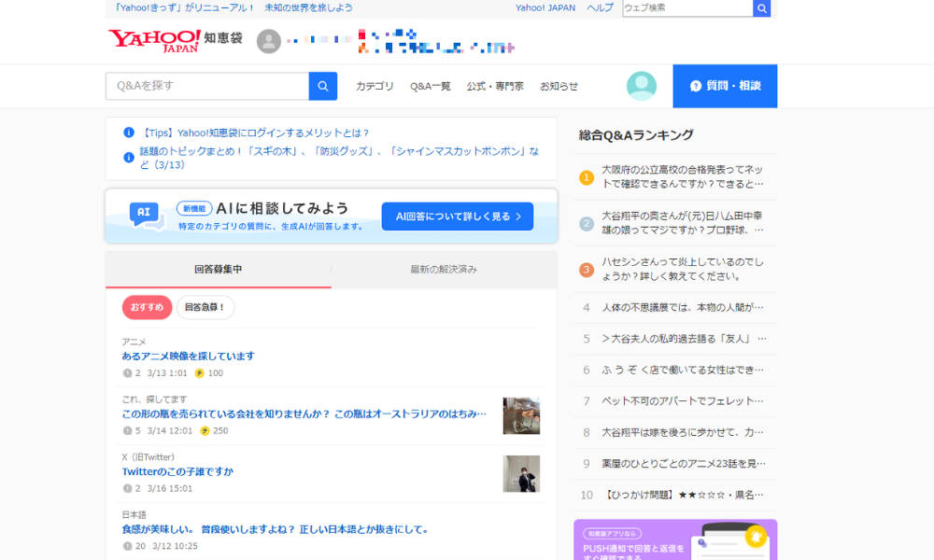
Task: Click the info icon next to the Tips message
Action: pos(128,133)
